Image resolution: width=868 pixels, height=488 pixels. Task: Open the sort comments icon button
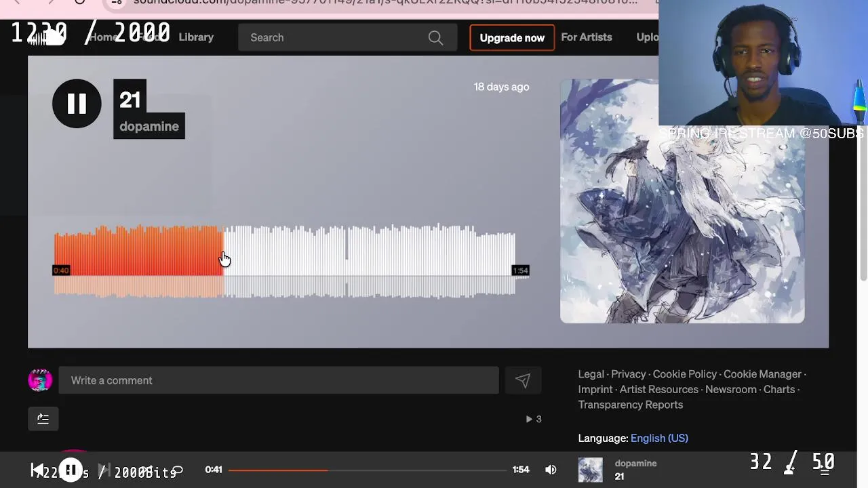pyautogui.click(x=43, y=419)
